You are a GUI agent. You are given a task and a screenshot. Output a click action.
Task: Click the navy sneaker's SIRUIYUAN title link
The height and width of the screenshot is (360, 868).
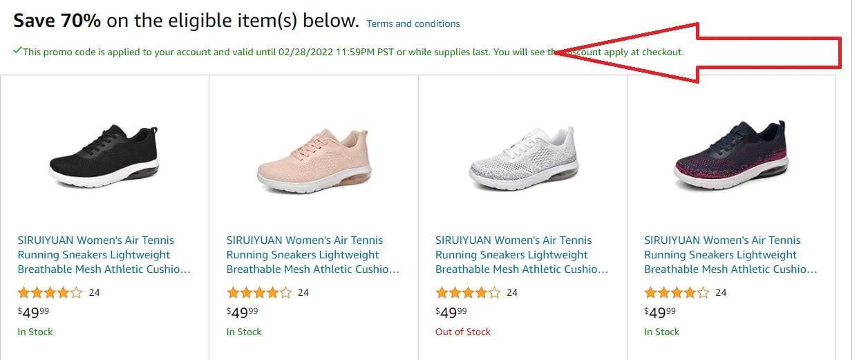[x=730, y=255]
